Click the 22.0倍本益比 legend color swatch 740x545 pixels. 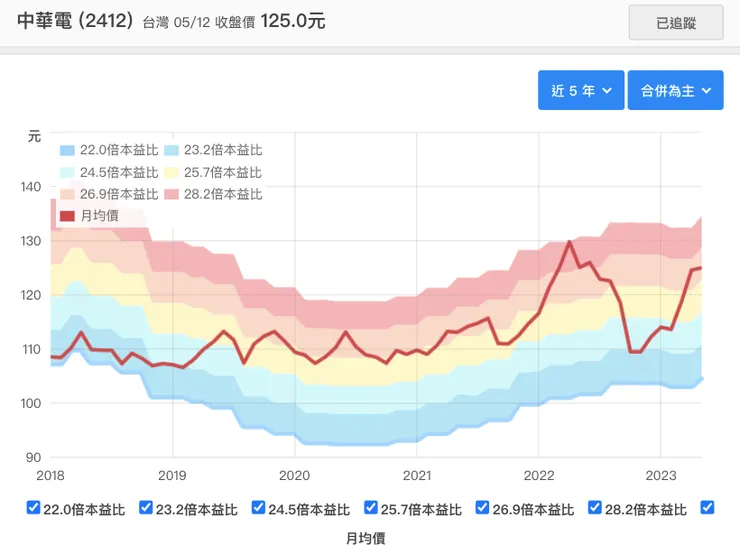click(x=67, y=151)
